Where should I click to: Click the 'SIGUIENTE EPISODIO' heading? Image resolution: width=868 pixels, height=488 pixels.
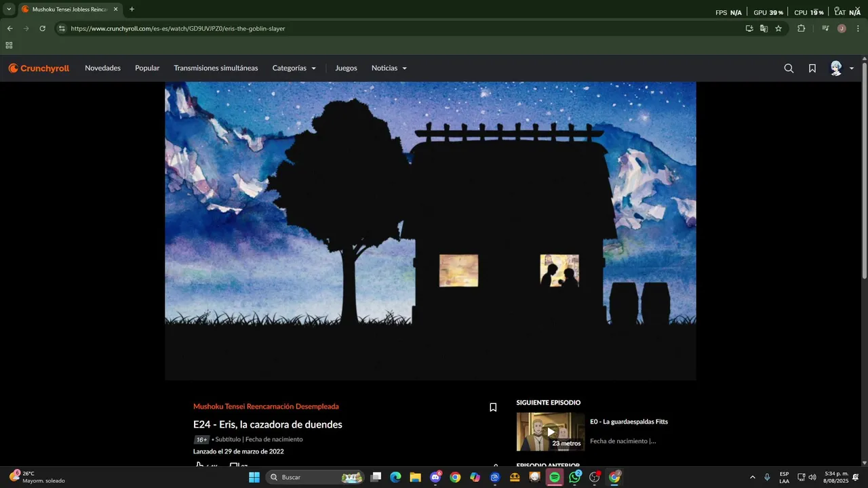[x=549, y=403]
